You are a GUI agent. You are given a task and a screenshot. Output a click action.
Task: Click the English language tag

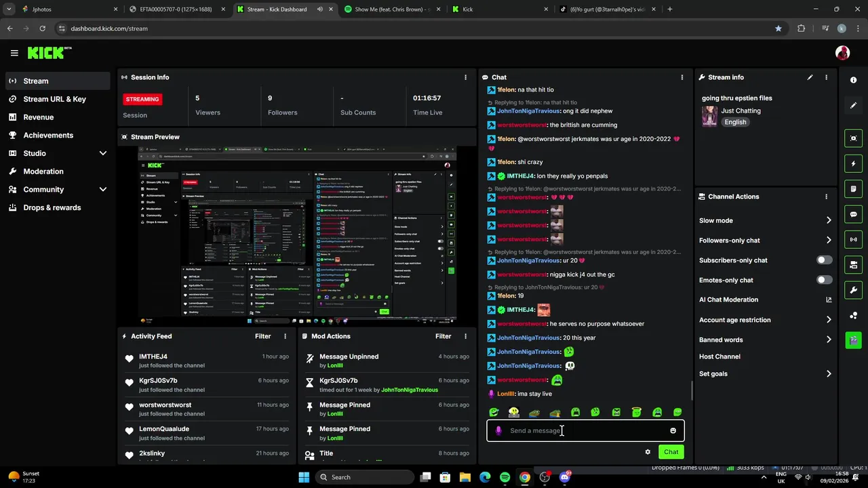[x=735, y=122]
